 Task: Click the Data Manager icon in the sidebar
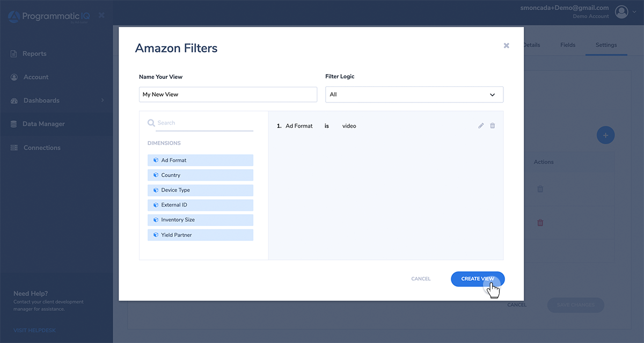tap(14, 124)
